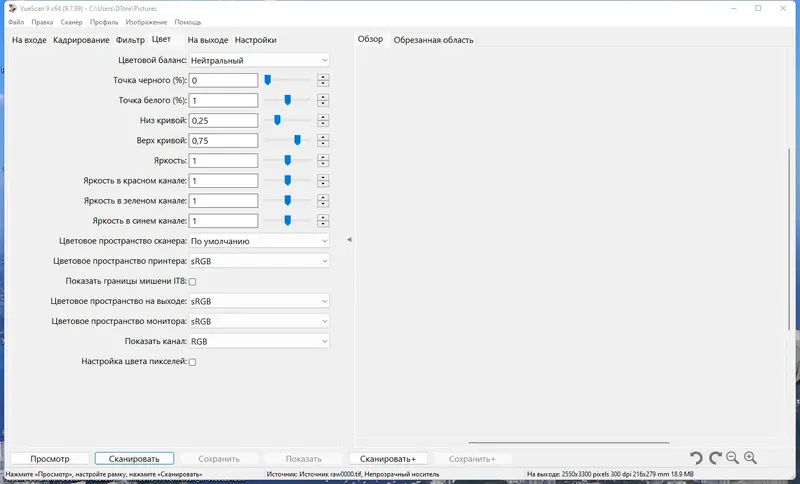Open the Цветовой баланс dropdown

coord(259,60)
